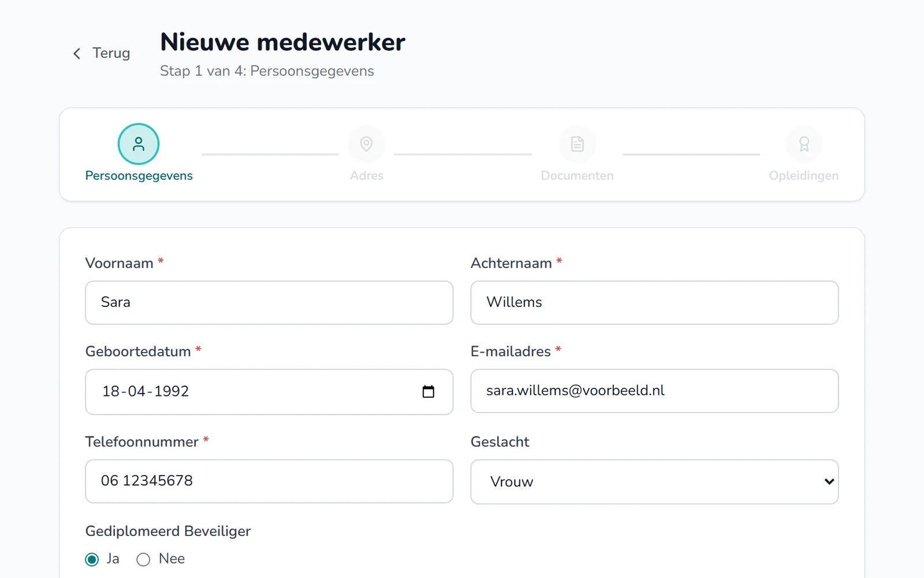Go to the Persoonsgegevens step label
The image size is (924, 578).
pyautogui.click(x=139, y=176)
